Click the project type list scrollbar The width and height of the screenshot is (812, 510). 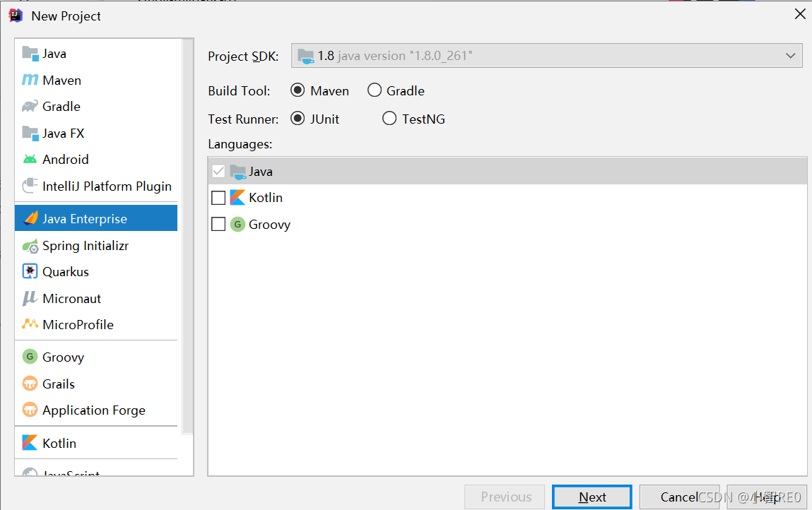pyautogui.click(x=187, y=237)
